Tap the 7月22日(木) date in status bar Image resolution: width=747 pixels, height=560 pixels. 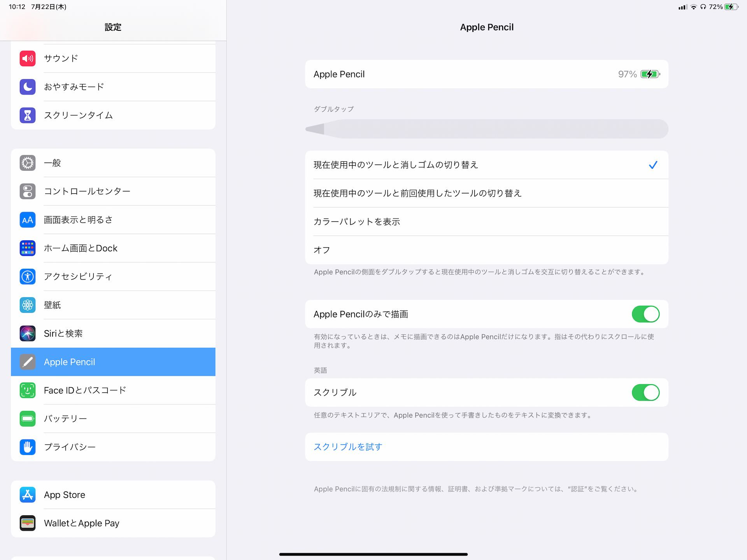[49, 7]
